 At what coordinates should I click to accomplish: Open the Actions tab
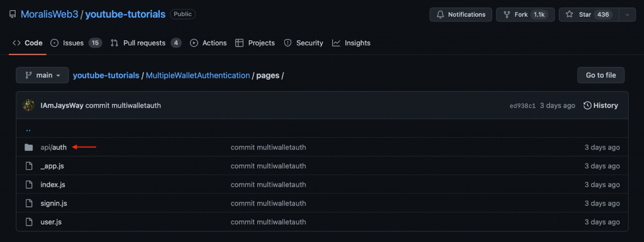208,43
